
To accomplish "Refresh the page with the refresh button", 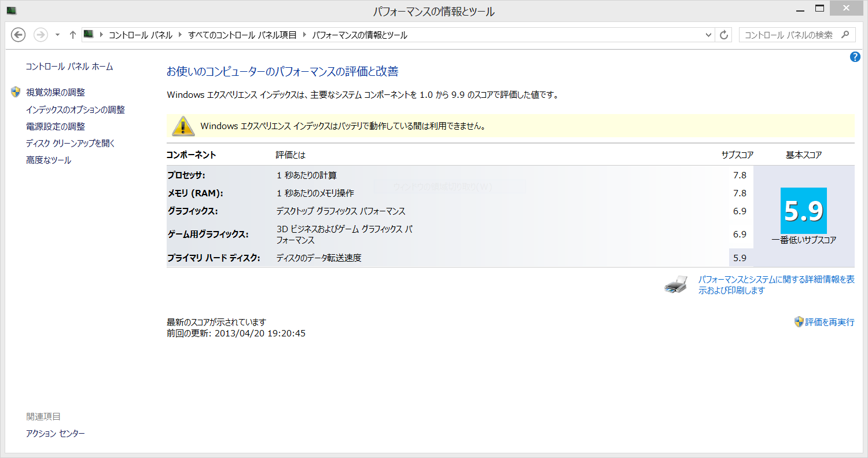I will tap(723, 35).
